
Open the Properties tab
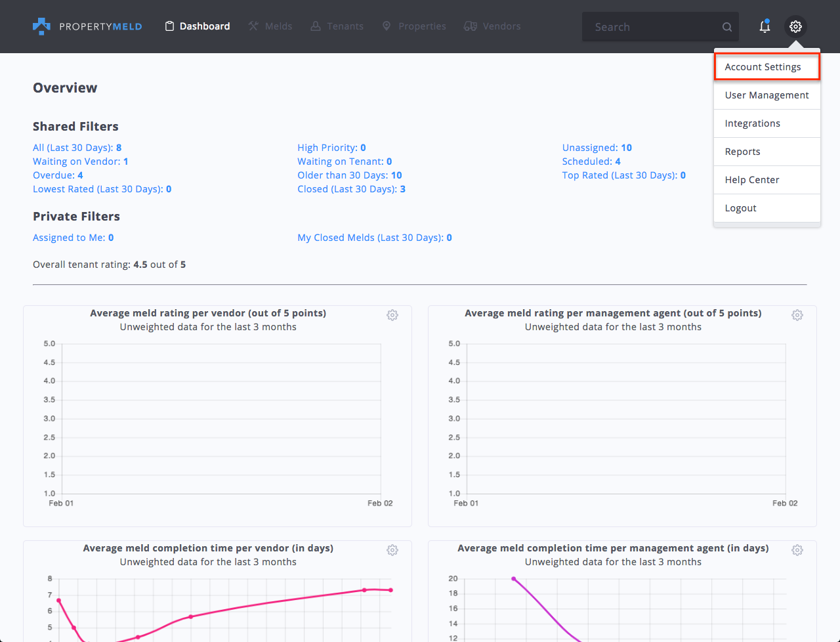pos(414,26)
